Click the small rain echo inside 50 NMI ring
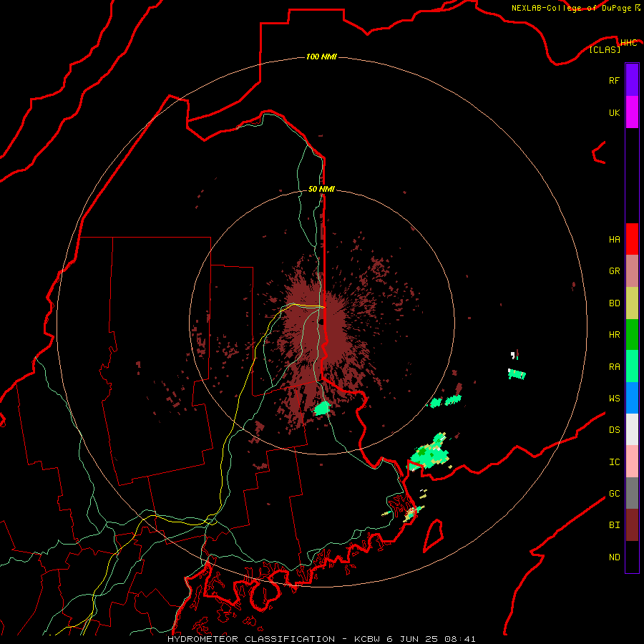Image resolution: width=644 pixels, height=644 pixels. (x=323, y=409)
